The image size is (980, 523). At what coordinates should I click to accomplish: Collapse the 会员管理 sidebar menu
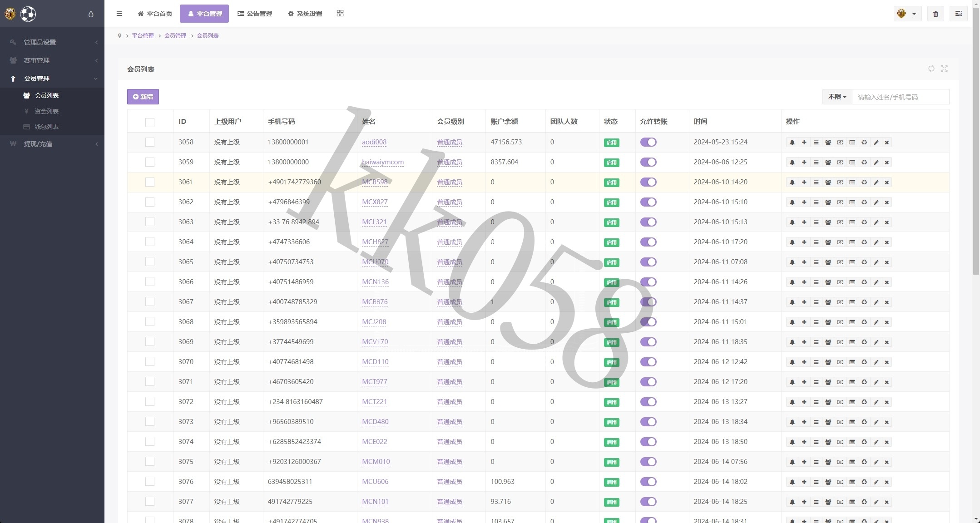52,79
